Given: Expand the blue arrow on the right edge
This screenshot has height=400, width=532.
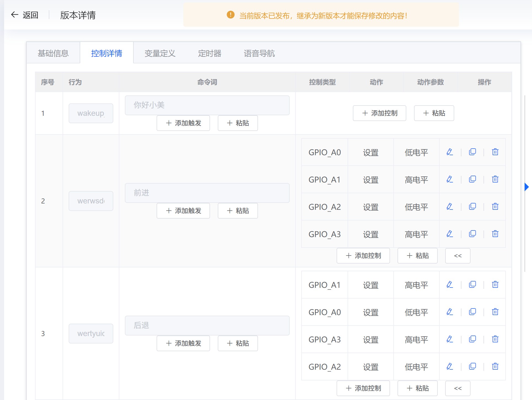Looking at the screenshot, I should click(527, 187).
